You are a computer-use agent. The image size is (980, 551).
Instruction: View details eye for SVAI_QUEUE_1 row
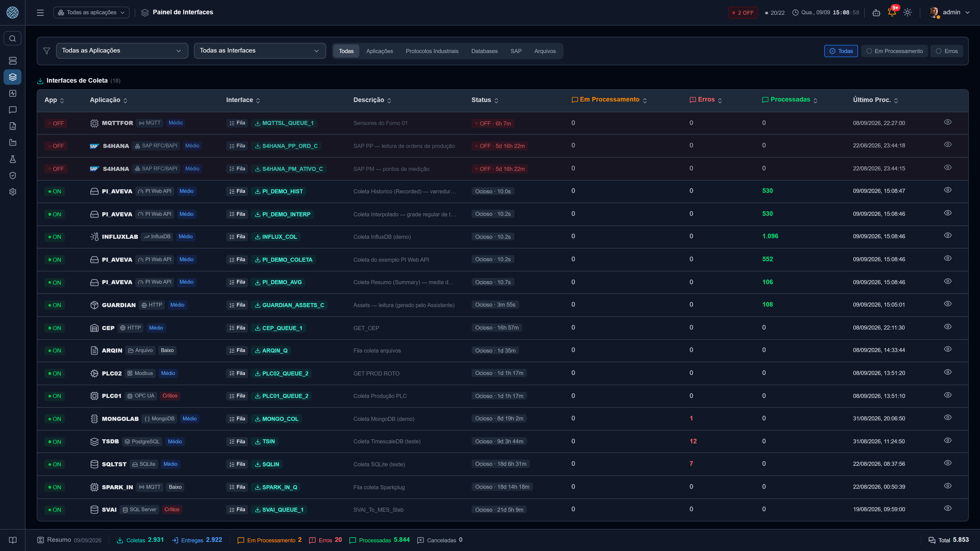(948, 509)
